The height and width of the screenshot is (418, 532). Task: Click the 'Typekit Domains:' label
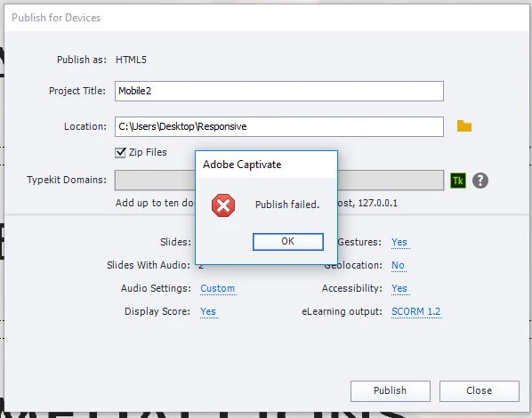tap(67, 180)
